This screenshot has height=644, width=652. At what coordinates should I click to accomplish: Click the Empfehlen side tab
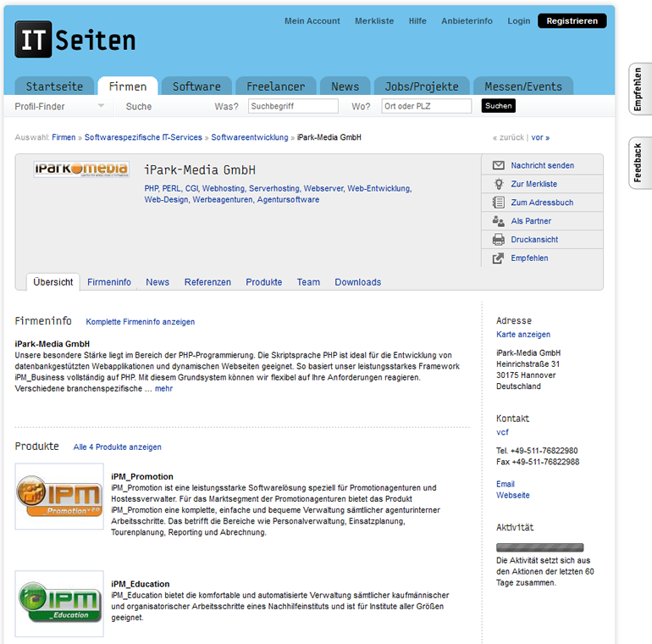tap(638, 89)
